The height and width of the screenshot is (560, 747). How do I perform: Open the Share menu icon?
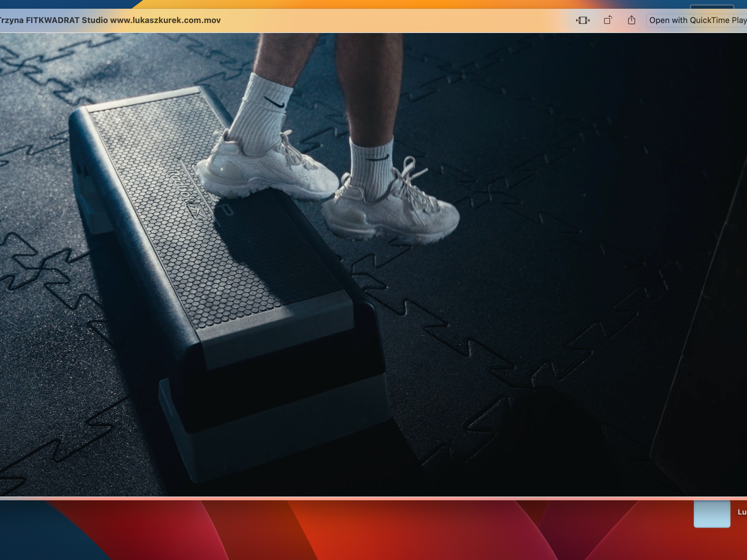(x=631, y=20)
